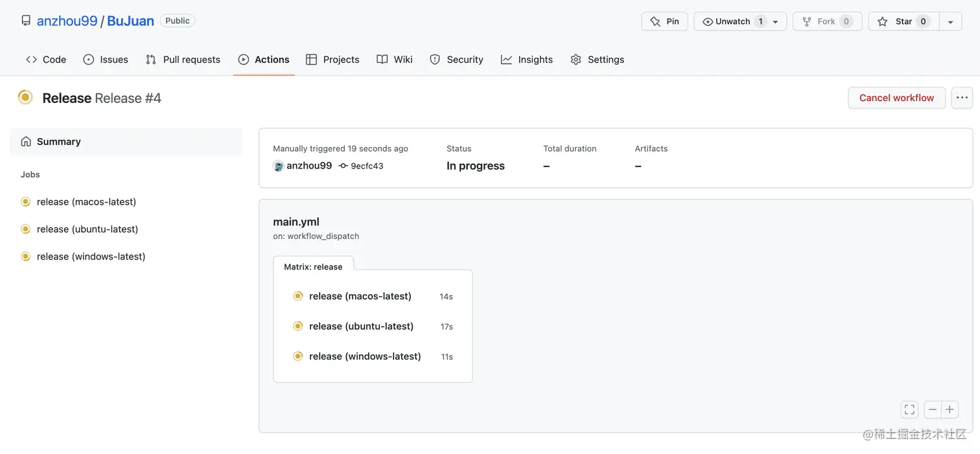This screenshot has width=980, height=454.
Task: Open matrix job release (windows-latest)
Action: 365,356
